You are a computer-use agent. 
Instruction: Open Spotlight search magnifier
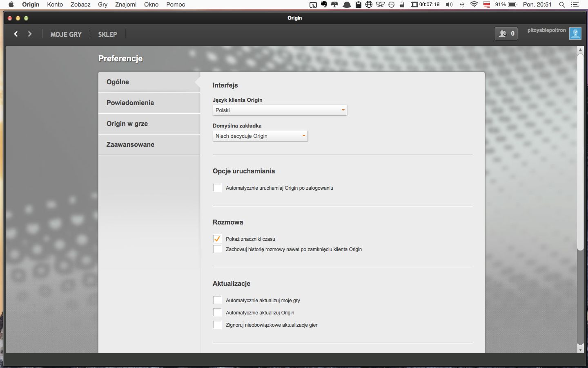click(x=562, y=4)
